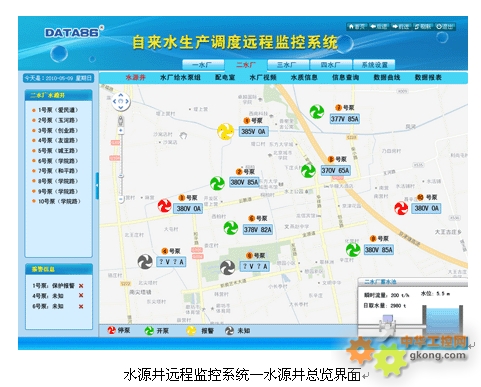Open the 数据曲线 menu item

[x=386, y=78]
